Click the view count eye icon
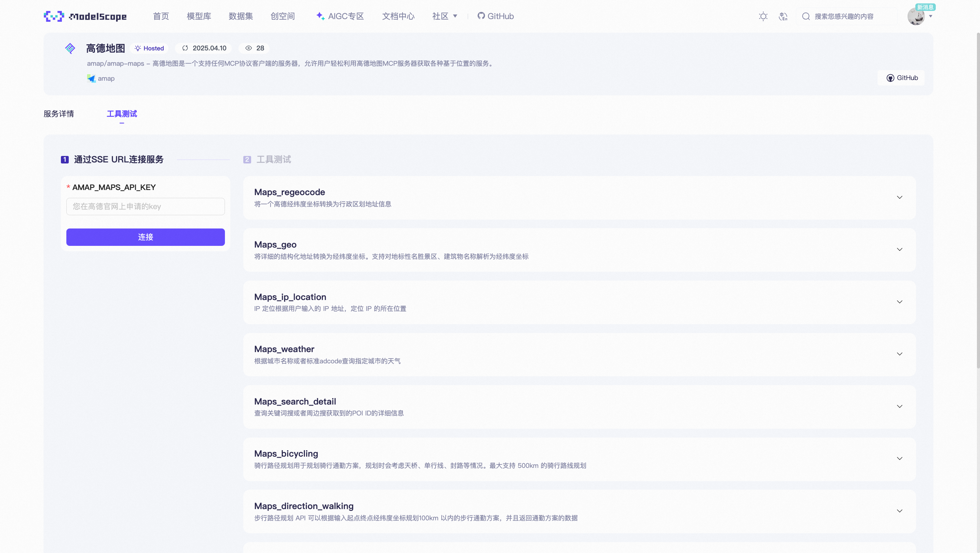Viewport: 980px width, 553px height. click(x=248, y=48)
